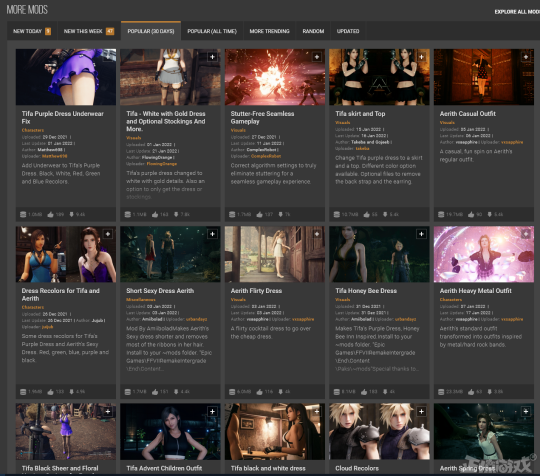Track the Tifa White with Gold Dress mod using its plus icon
The height and width of the screenshot is (476, 540).
[x=212, y=57]
